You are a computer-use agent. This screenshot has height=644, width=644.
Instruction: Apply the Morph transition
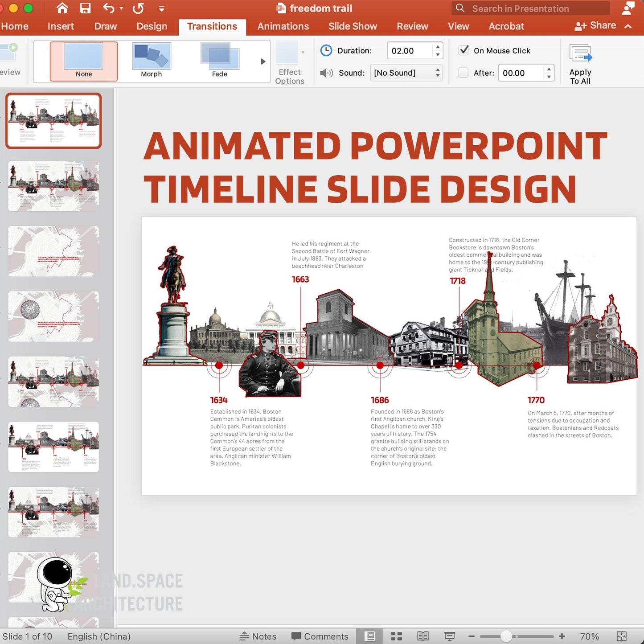[152, 61]
